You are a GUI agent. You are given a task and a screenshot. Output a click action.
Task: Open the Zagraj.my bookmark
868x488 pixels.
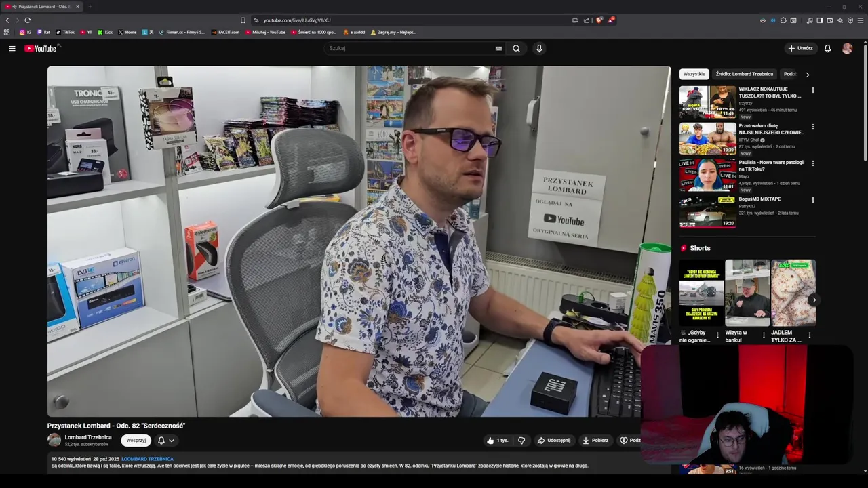(393, 32)
